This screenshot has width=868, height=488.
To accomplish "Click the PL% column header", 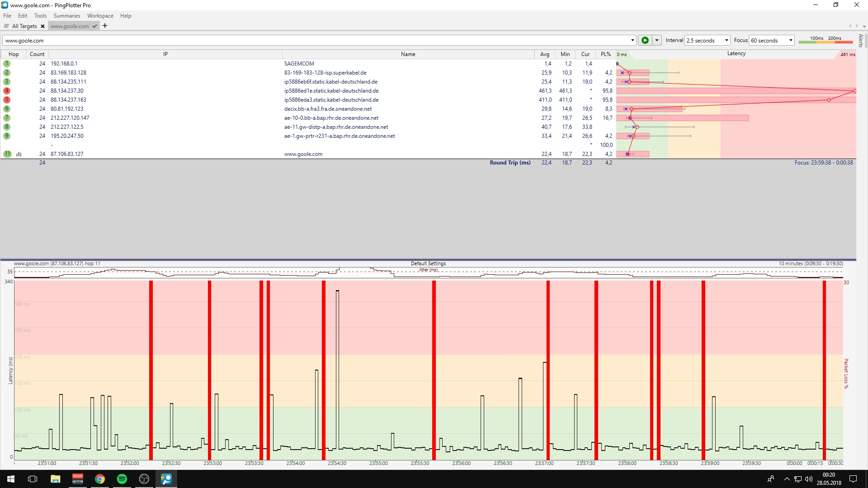I will point(606,54).
